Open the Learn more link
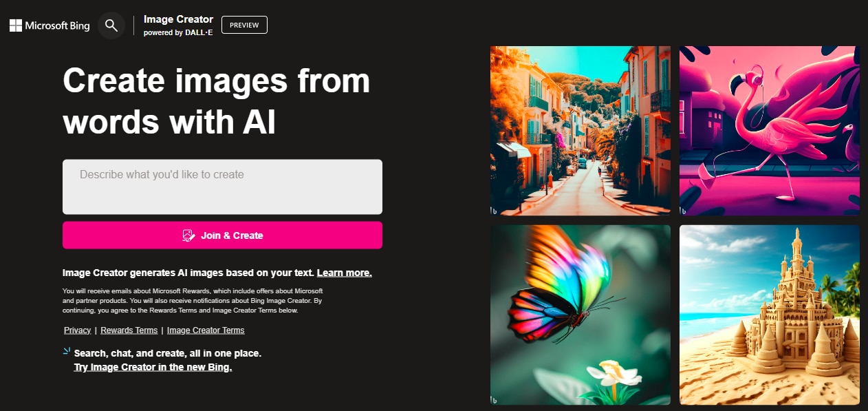This screenshot has width=868, height=411. coord(344,273)
